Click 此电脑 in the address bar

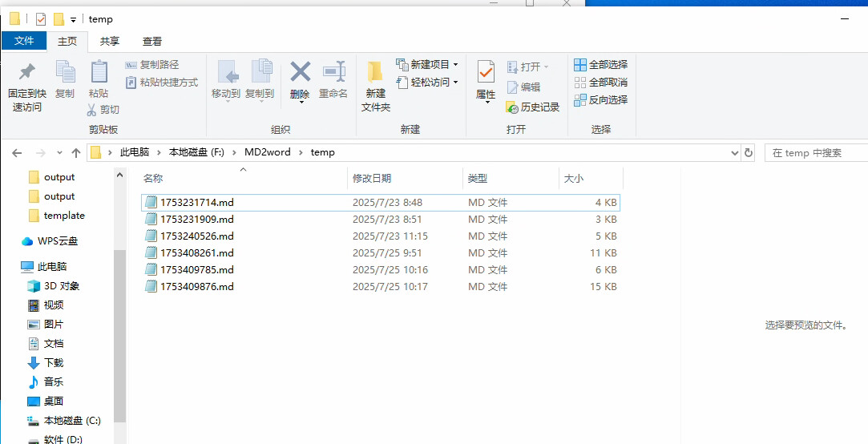coord(135,152)
